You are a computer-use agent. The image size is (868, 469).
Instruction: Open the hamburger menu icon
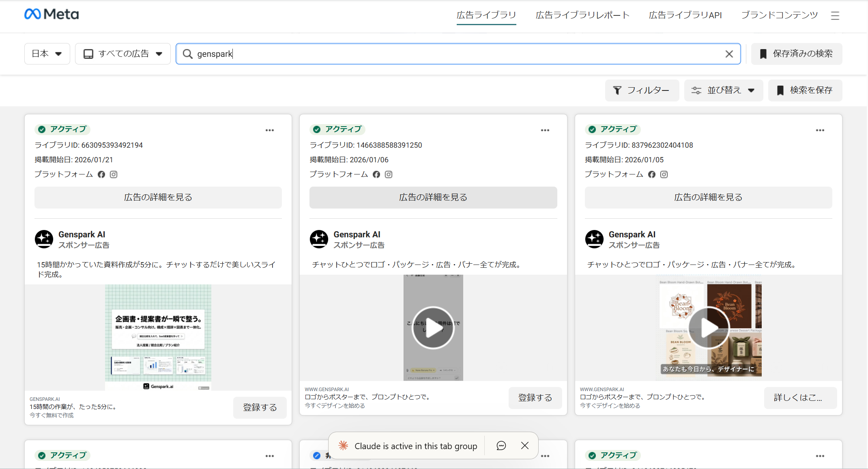(x=835, y=16)
